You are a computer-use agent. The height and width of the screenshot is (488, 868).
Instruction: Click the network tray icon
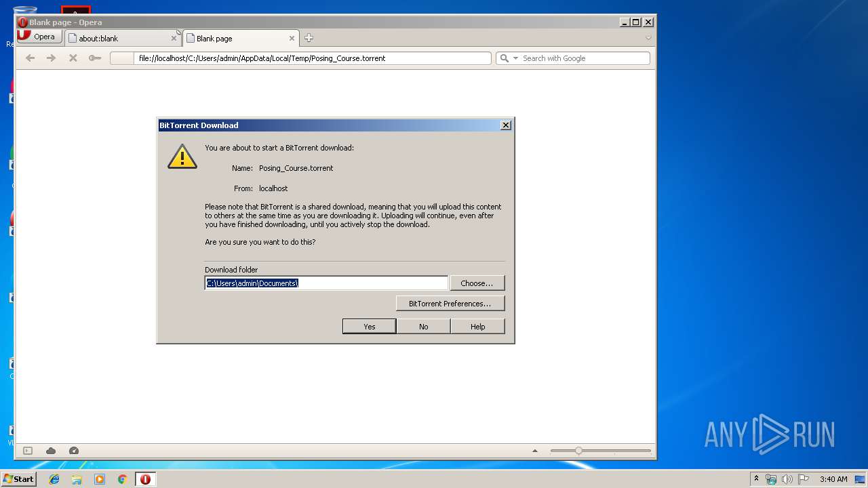coord(771,479)
